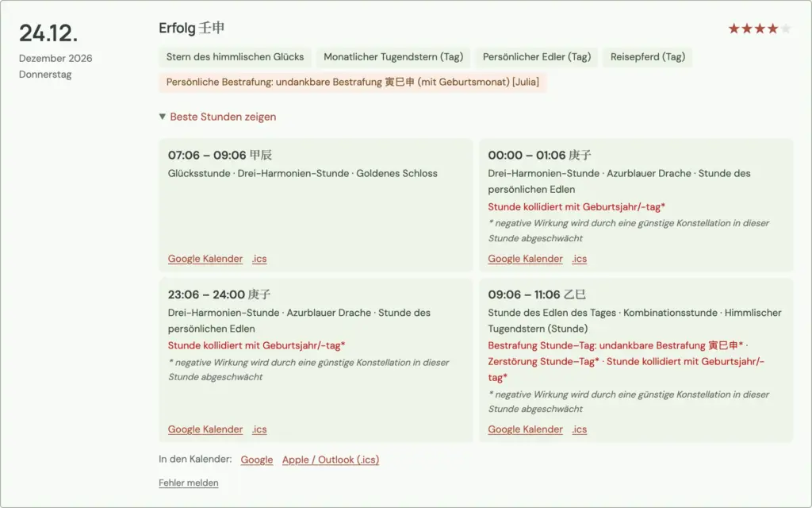This screenshot has height=508, width=812.
Task: Select the "Monatlicher Tugendstern (Tag)" tag
Action: coord(393,57)
